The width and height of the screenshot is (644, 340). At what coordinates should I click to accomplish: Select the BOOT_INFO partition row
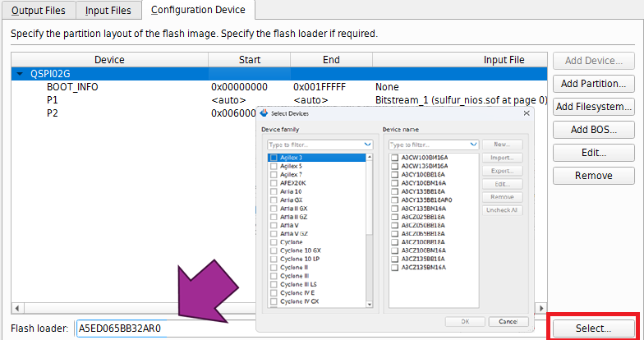(72, 86)
